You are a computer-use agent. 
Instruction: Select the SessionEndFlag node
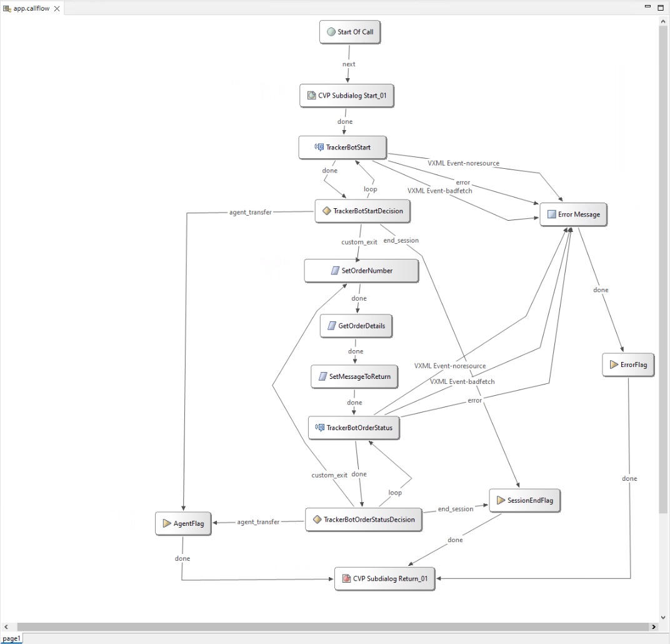tap(524, 501)
